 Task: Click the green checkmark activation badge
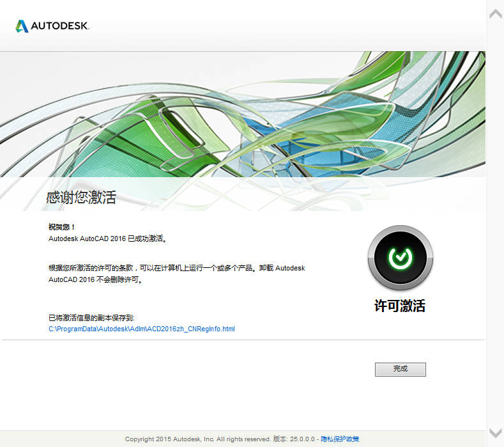(x=400, y=258)
